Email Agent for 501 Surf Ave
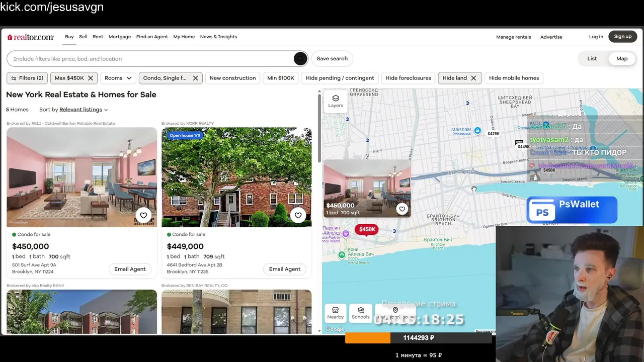This screenshot has height=362, width=644. coord(130,269)
